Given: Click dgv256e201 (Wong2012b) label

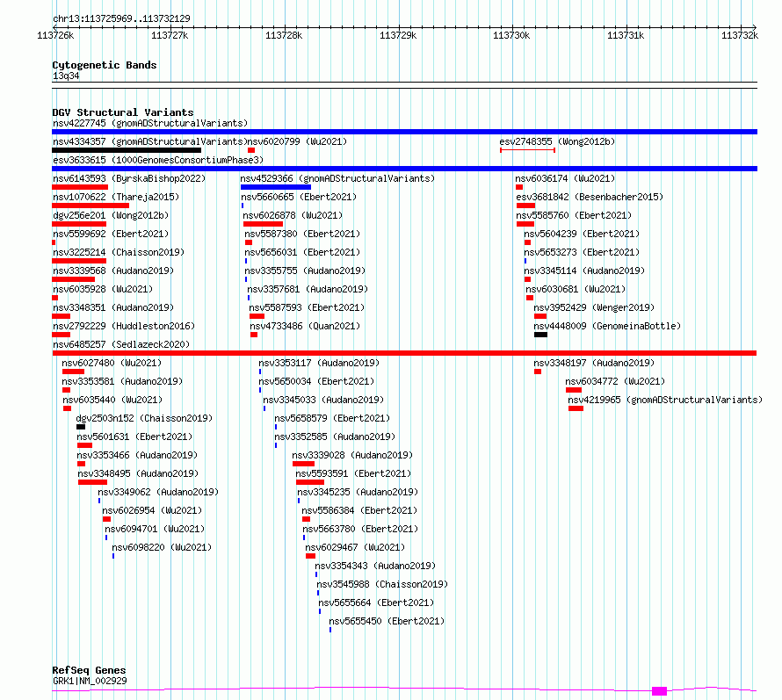Looking at the screenshot, I should tap(111, 215).
